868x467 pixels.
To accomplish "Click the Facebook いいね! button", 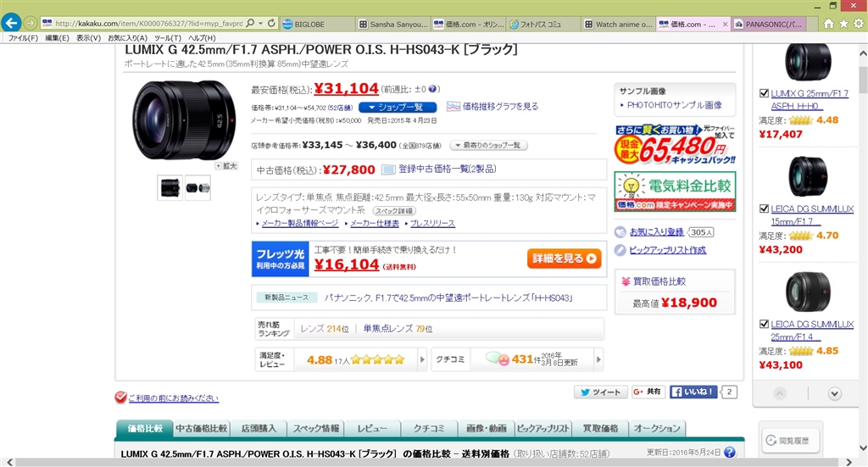I will [693, 392].
